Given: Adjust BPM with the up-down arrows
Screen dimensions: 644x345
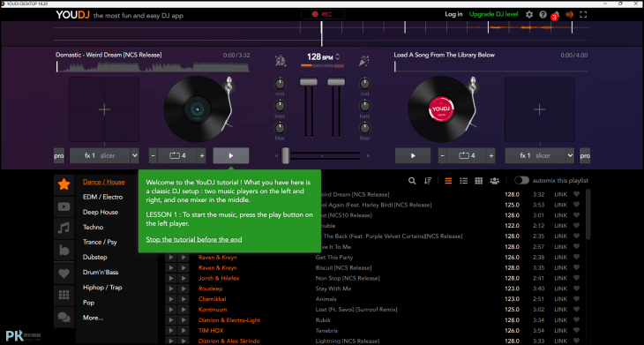Looking at the screenshot, I should [338, 56].
